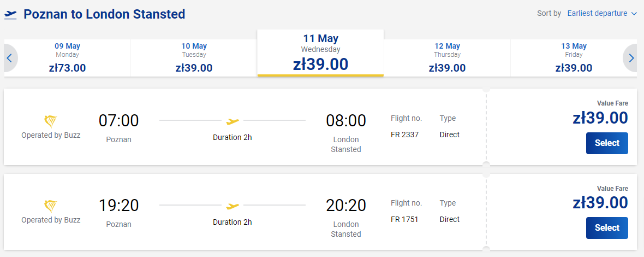The image size is (644, 257).
Task: Click the Buzz harp logo on the 07:00 flight
Action: click(51, 121)
